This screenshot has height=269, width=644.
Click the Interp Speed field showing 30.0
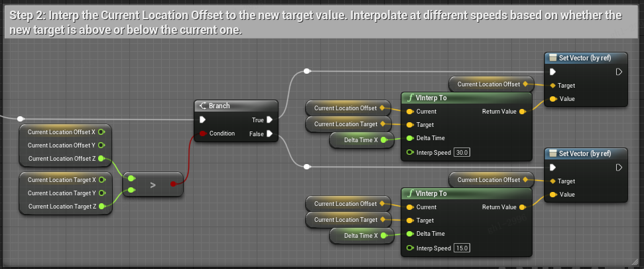click(462, 153)
